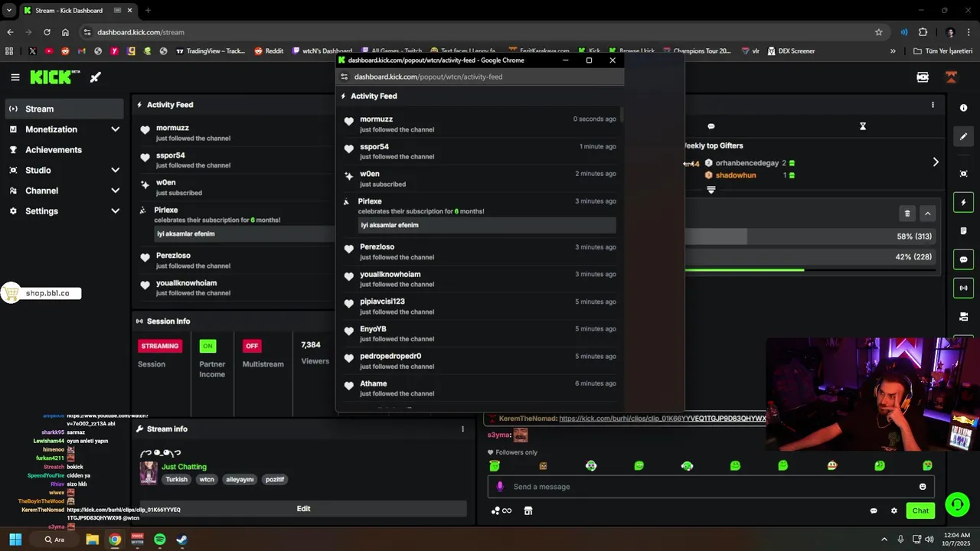Click the camera focus icon in right sidebar
The height and width of the screenshot is (551, 980).
964,174
